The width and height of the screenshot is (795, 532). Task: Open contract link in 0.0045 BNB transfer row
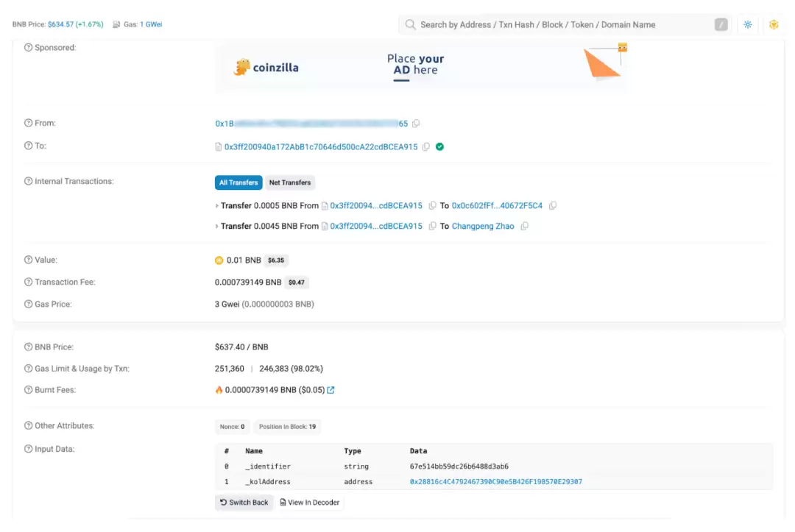click(376, 226)
